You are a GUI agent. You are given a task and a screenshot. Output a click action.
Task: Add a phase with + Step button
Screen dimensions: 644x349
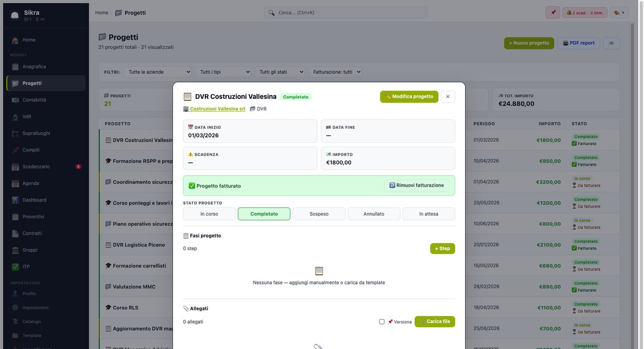pos(443,248)
